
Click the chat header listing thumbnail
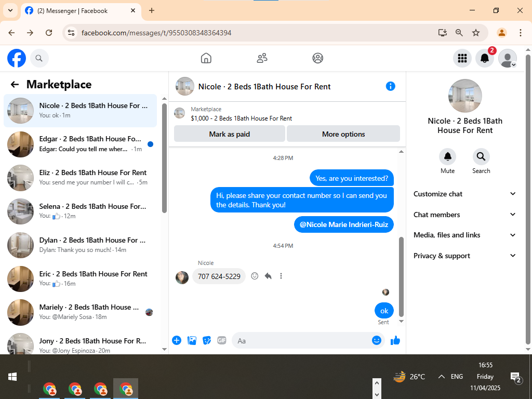[184, 86]
